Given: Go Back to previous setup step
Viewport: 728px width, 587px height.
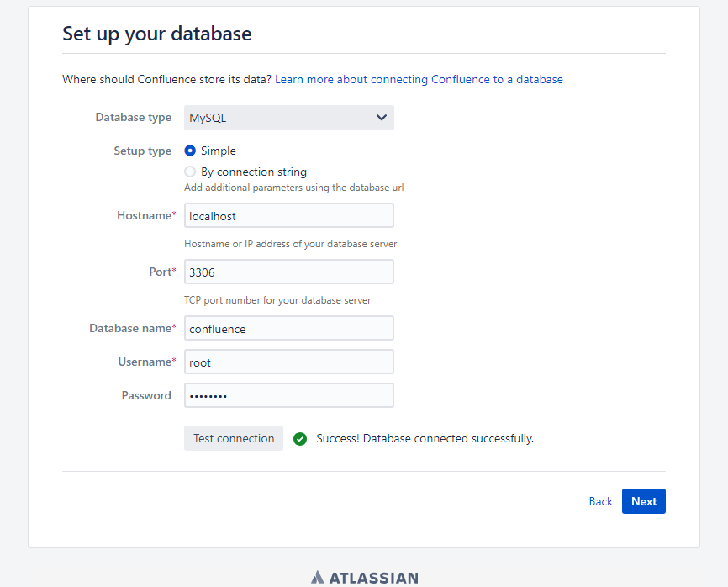Looking at the screenshot, I should coord(600,501).
